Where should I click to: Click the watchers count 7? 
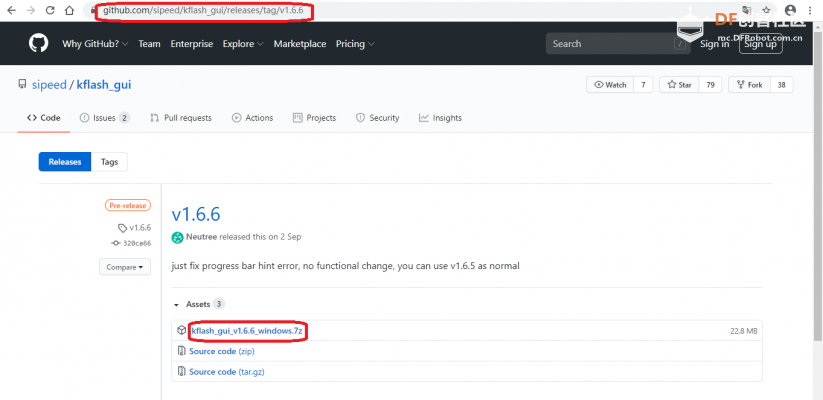coord(643,85)
